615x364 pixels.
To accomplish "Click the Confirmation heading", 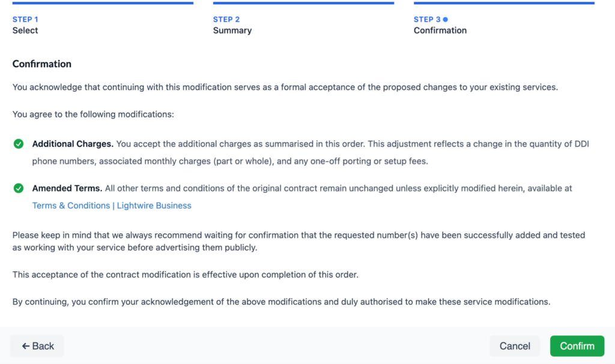I will pyautogui.click(x=41, y=64).
